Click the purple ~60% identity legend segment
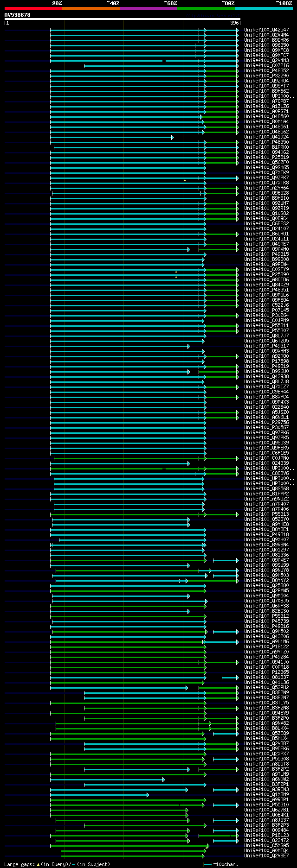This screenshot has height=868, width=297. (148, 8)
